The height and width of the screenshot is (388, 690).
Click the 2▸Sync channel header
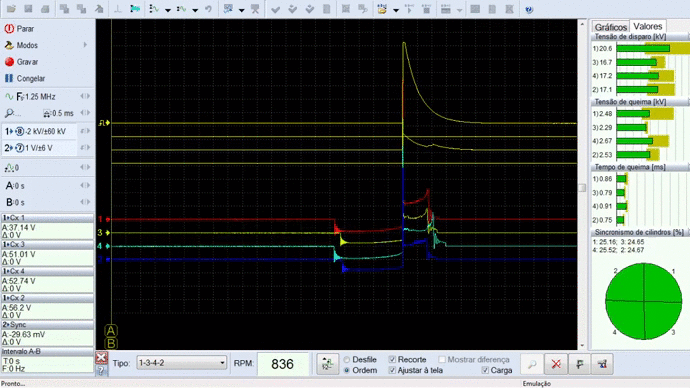pyautogui.click(x=47, y=325)
